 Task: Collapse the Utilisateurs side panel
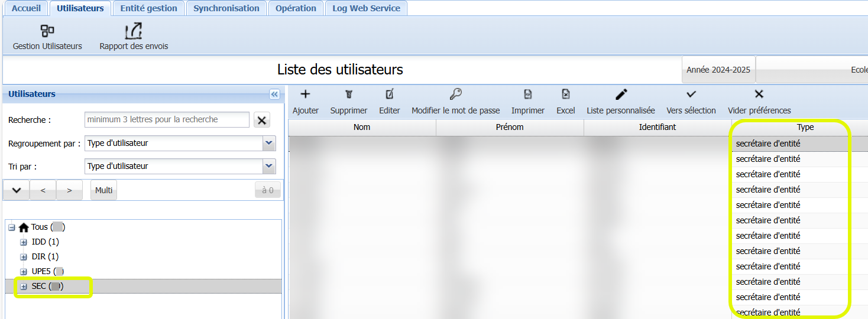[274, 95]
